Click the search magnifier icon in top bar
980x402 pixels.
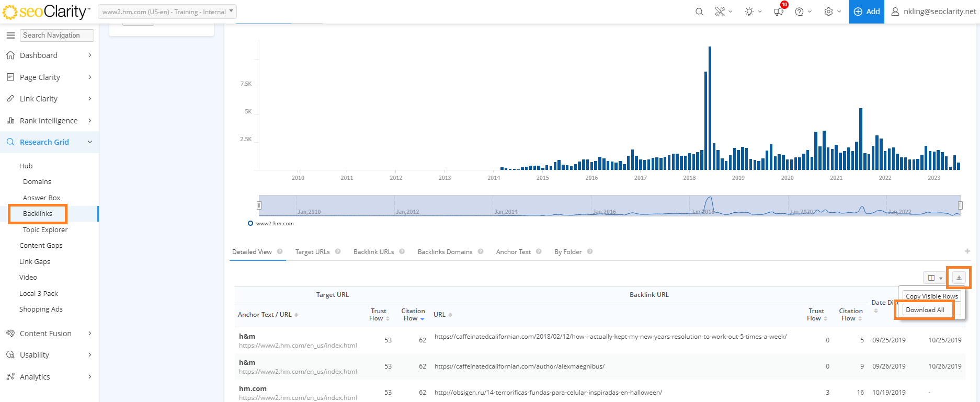(x=699, y=12)
